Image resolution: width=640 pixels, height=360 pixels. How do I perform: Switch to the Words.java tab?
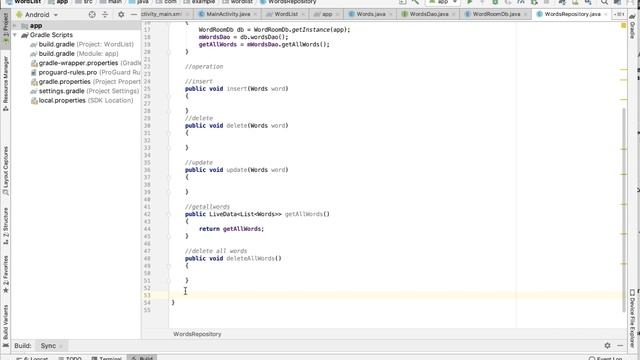371,14
